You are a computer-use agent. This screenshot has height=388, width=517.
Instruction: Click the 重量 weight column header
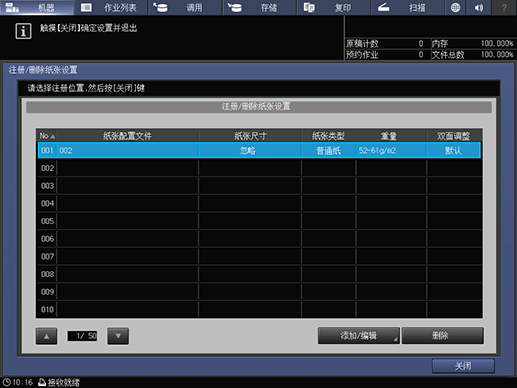click(x=391, y=136)
